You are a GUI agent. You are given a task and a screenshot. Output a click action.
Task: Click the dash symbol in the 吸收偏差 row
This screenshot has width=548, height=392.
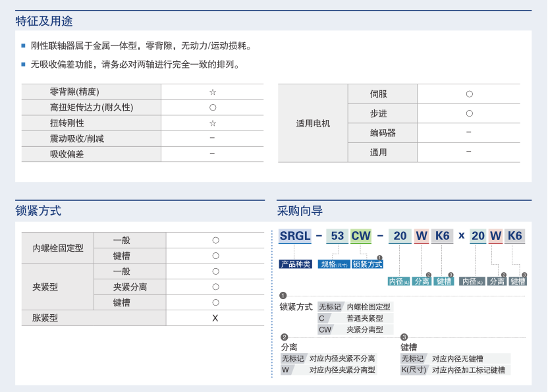[212, 154]
